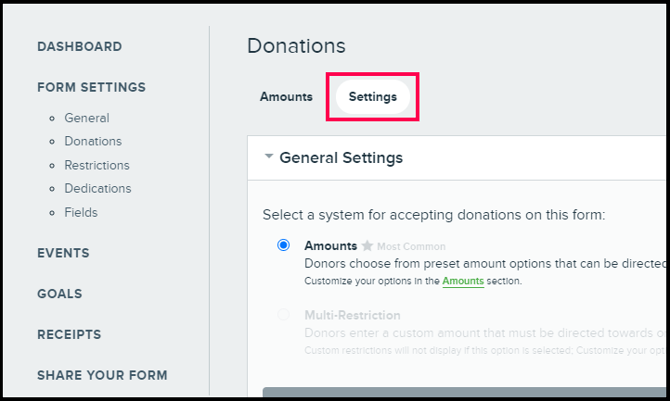Switch to the Settings tab
The width and height of the screenshot is (670, 401).
373,97
